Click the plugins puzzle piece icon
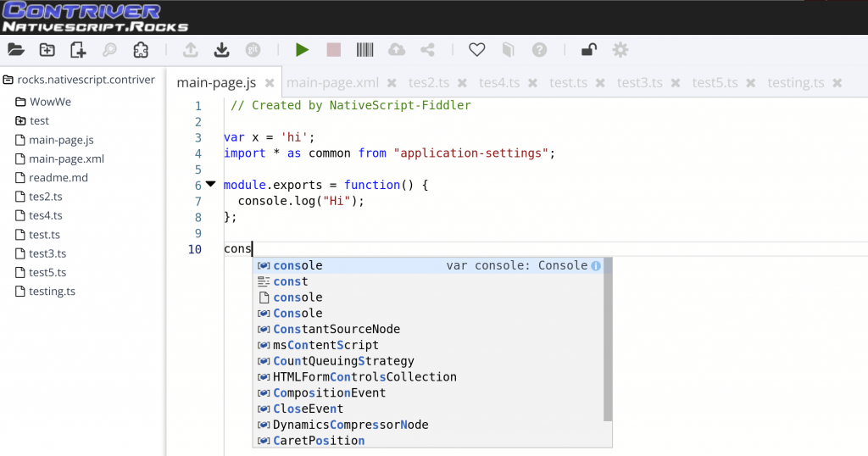Image resolution: width=868 pixels, height=456 pixels. pyautogui.click(x=141, y=50)
